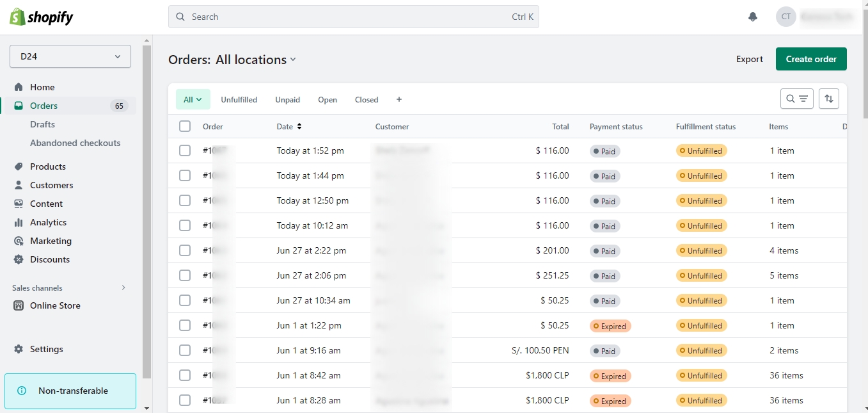Open Analytics via its bar chart icon
Screen dimensions: 868x413
point(19,222)
